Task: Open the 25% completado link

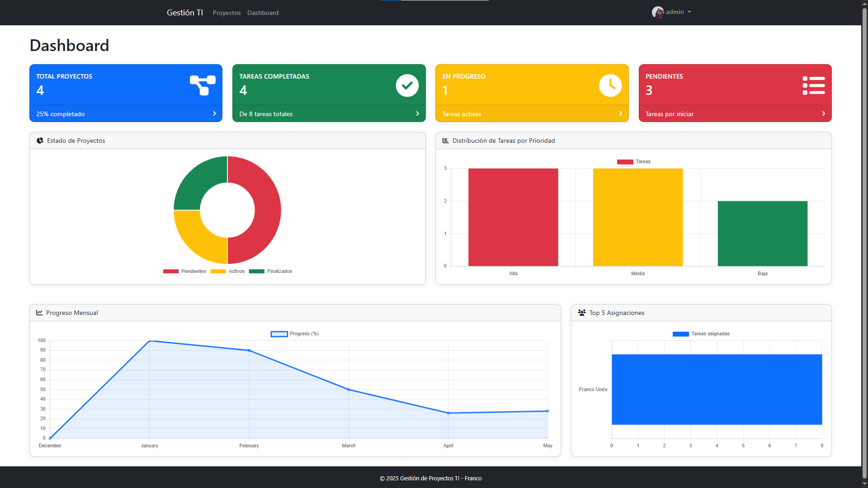Action: click(x=61, y=114)
